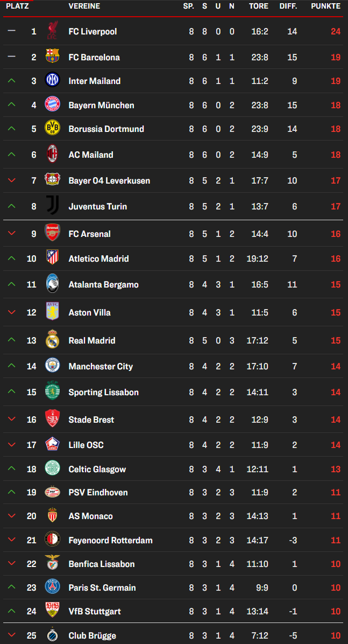
Task: Click the Celtic Glasgow clover crest
Action: [52, 468]
